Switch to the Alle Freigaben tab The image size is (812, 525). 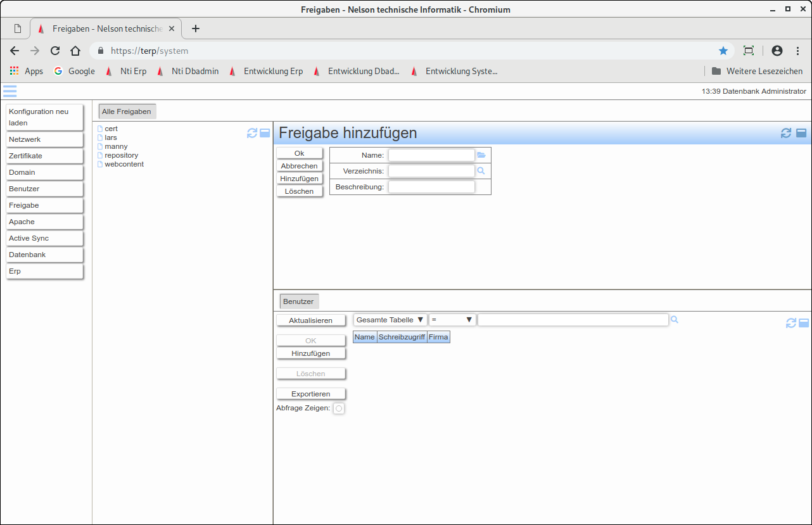pos(127,111)
